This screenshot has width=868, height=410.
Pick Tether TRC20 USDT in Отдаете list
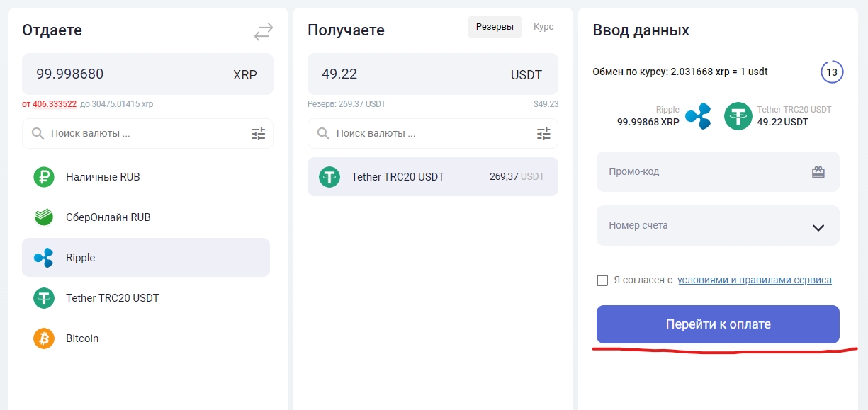pos(112,298)
